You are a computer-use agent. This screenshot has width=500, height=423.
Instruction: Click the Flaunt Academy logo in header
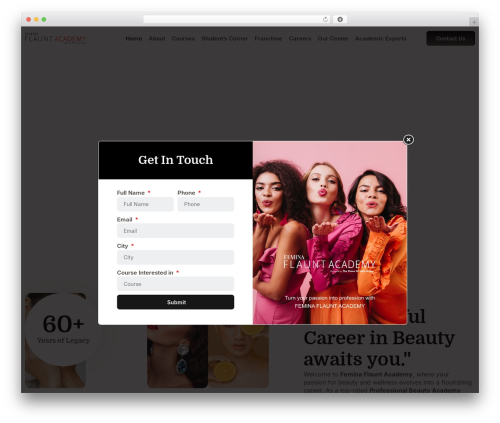point(55,38)
